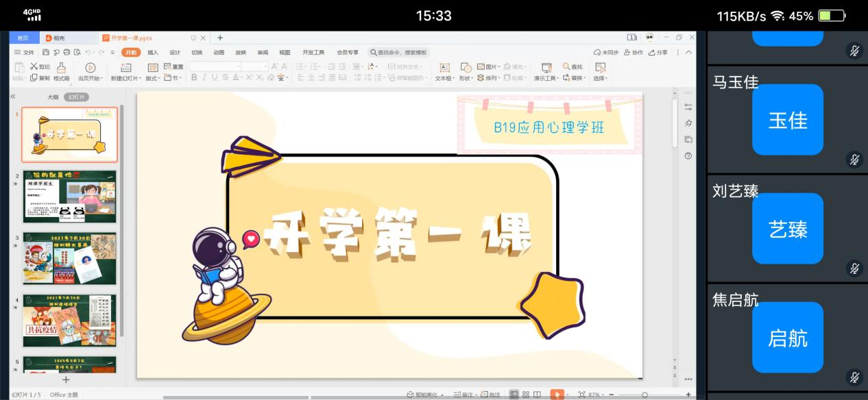The width and height of the screenshot is (868, 400).
Task: Click the Presentation Tools (演示工具) icon
Action: (546, 68)
